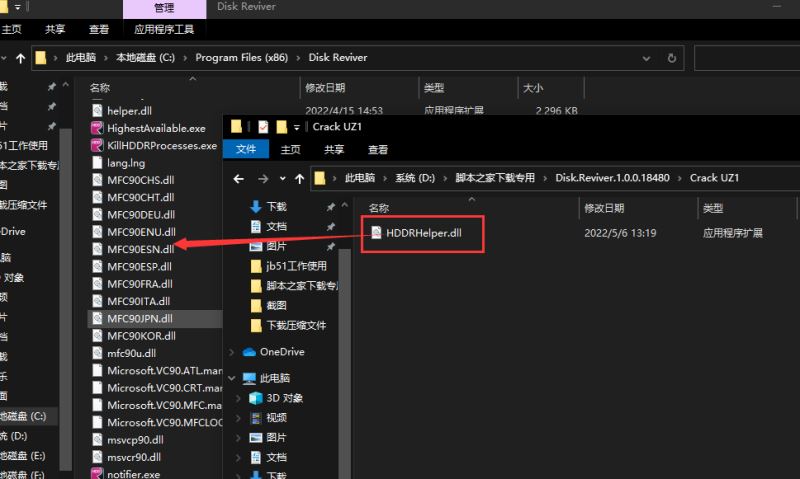The image size is (800, 479).
Task: Sort Crack UZ1 files by 修改日期 column
Action: pos(604,208)
